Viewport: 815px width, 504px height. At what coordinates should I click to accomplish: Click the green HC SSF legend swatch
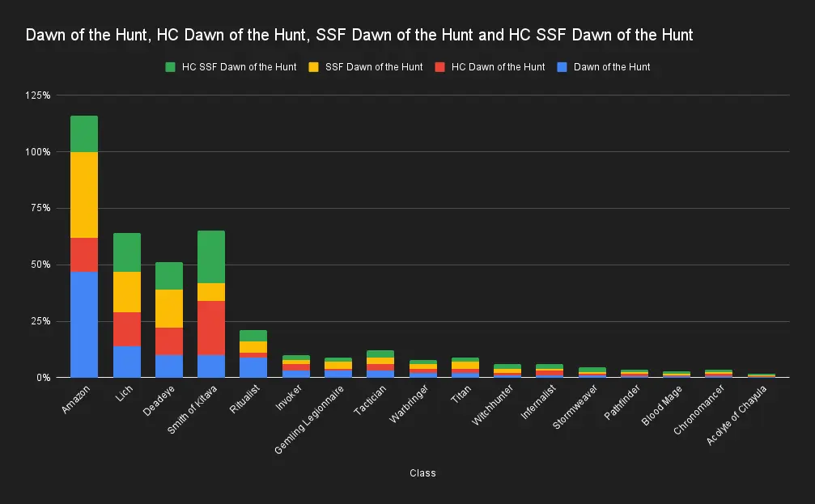coord(170,66)
